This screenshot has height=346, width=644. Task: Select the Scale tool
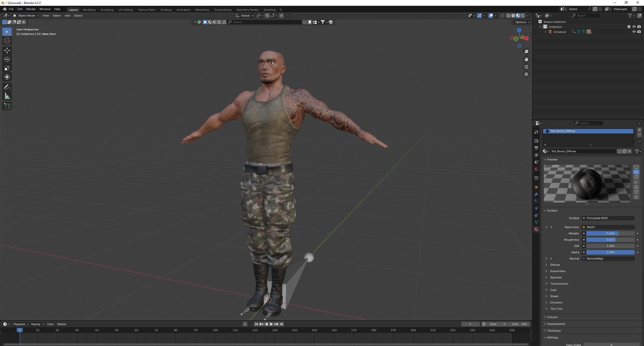tap(7, 68)
